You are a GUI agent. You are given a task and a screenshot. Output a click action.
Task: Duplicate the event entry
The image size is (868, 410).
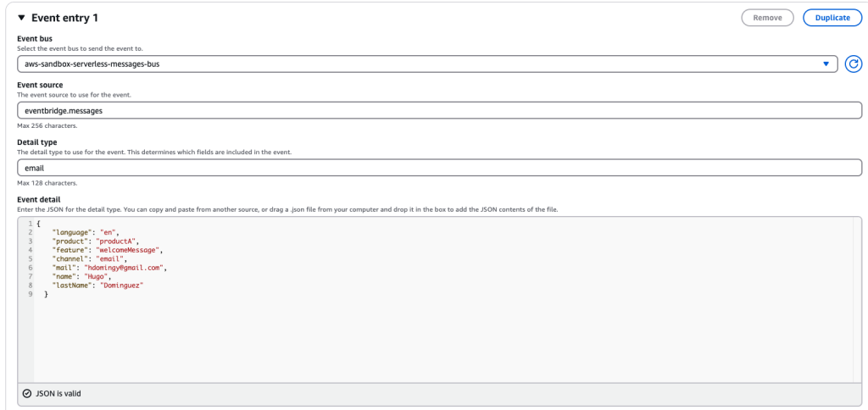point(832,18)
